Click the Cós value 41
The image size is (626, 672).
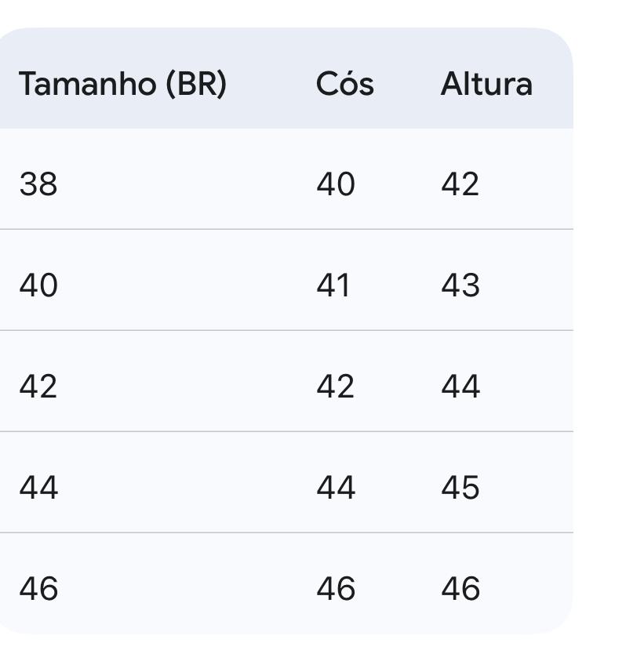333,285
